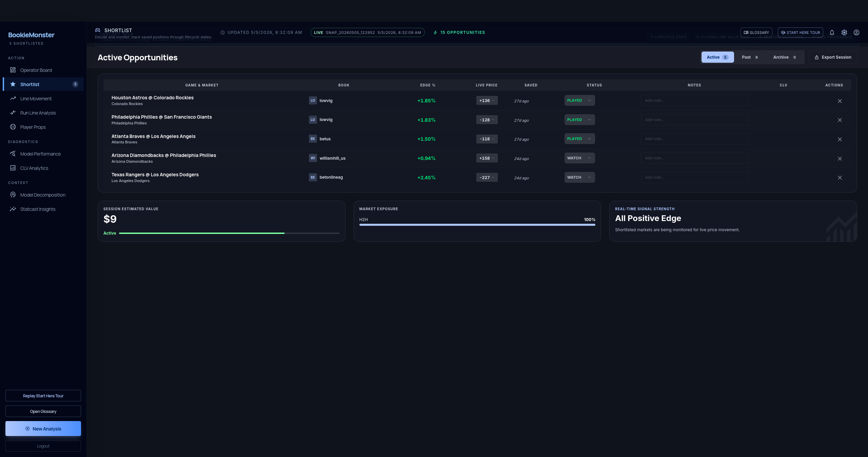Open the Glossary button in header

pos(756,33)
